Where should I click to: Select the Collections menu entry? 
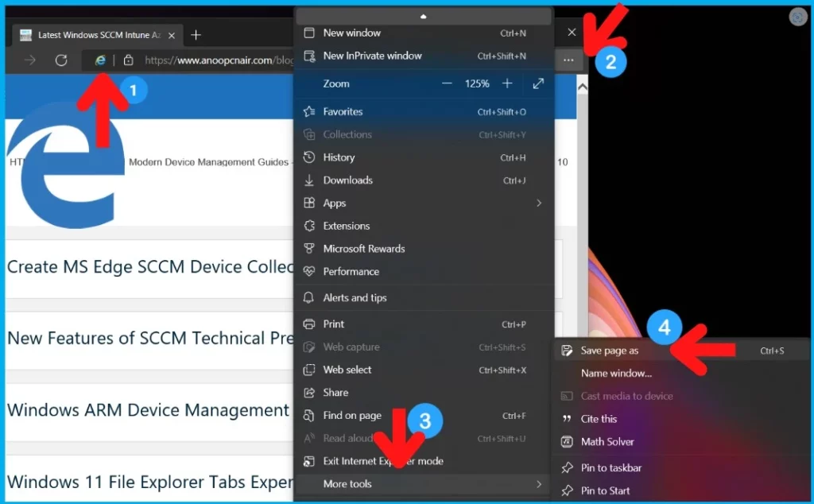[424, 134]
